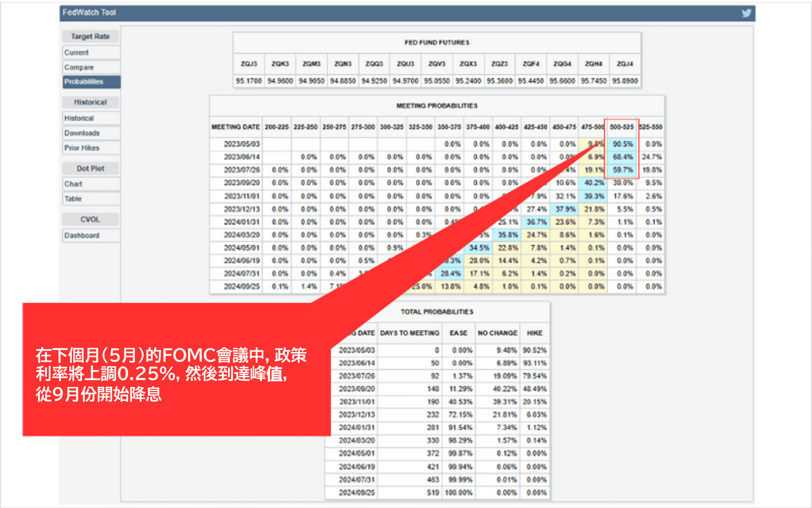Click the FED FUND FUTURES table title

[x=437, y=42]
